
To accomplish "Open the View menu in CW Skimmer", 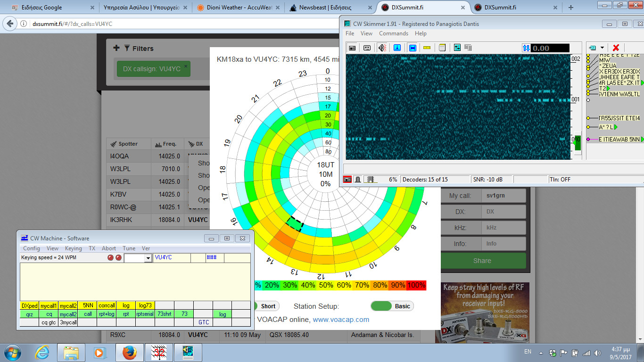I will click(366, 33).
